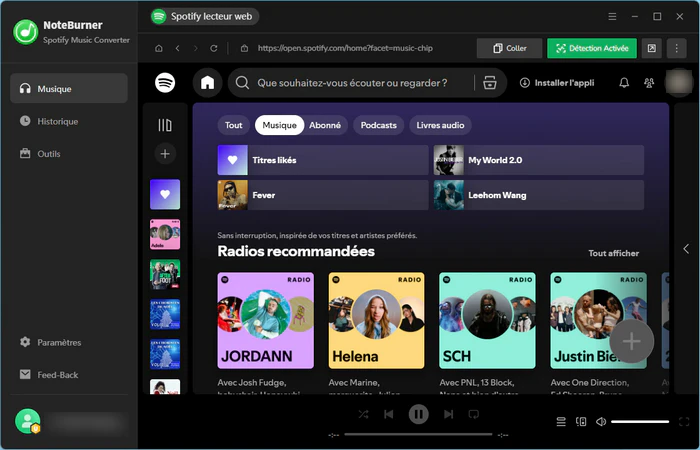Select the Abonné filter chip
Screen dimensions: 700x450
(x=325, y=125)
